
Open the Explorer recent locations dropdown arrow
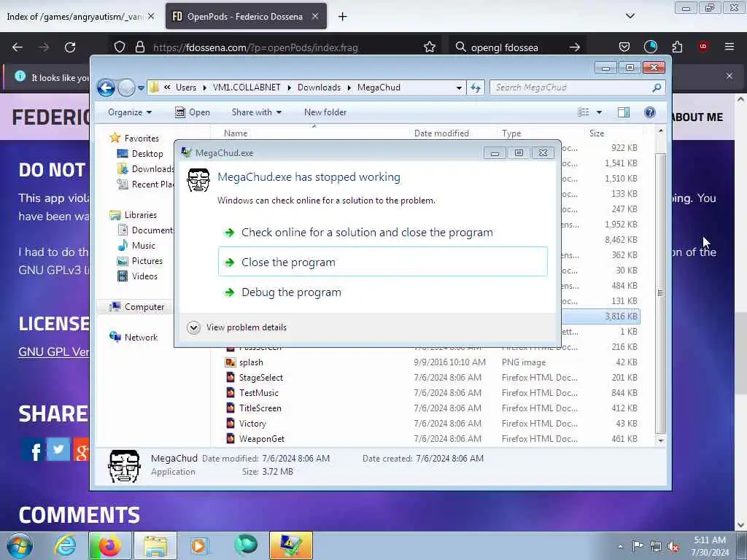coord(141,88)
